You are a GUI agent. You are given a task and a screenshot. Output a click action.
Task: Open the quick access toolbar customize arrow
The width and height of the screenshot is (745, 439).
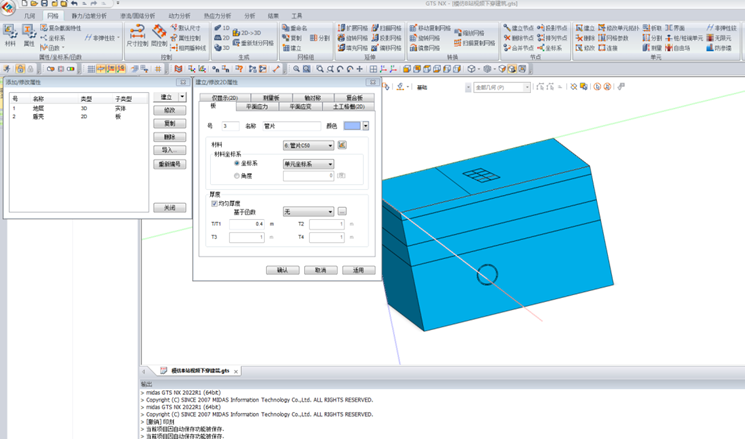pyautogui.click(x=118, y=3)
